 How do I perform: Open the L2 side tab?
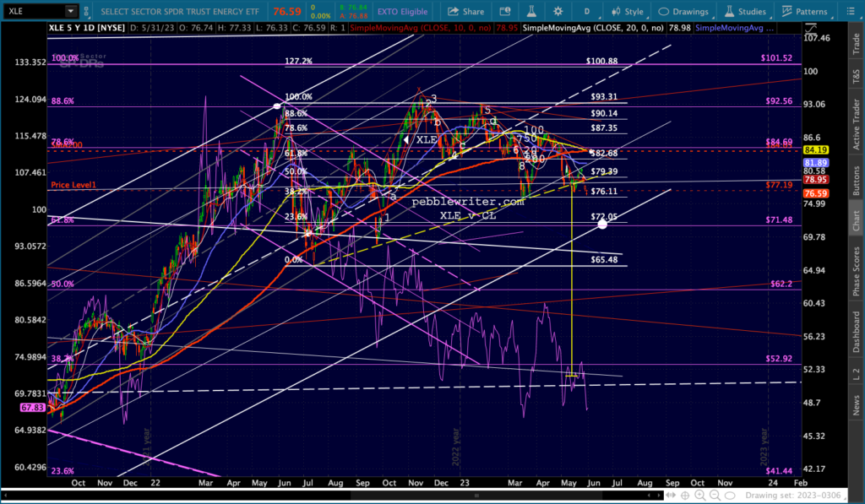click(x=857, y=375)
